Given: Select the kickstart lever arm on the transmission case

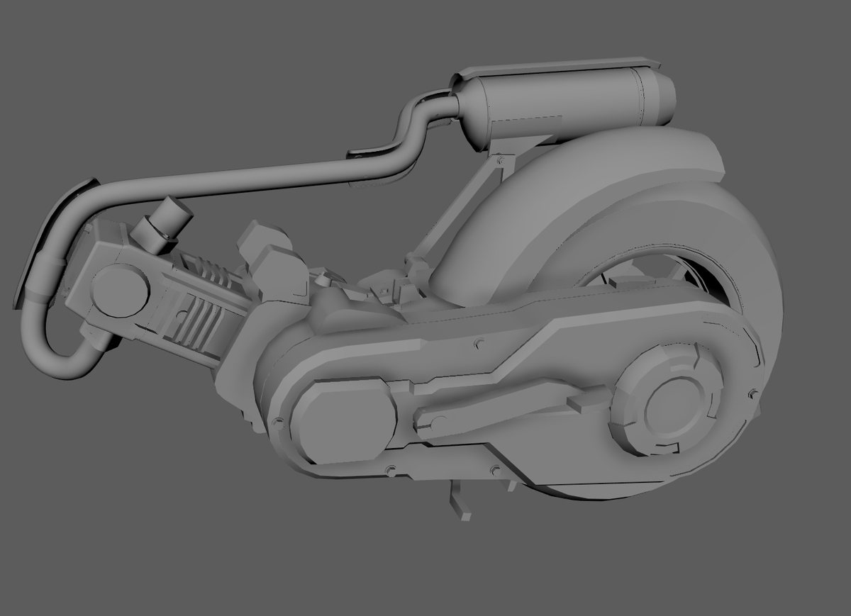Looking at the screenshot, I should click(x=511, y=408).
